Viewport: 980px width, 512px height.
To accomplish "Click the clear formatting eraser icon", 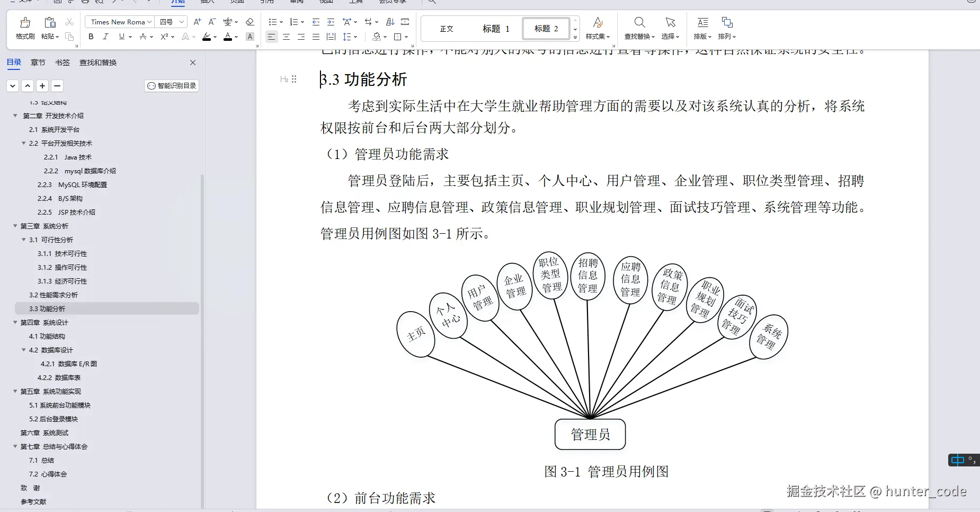I will 250,22.
